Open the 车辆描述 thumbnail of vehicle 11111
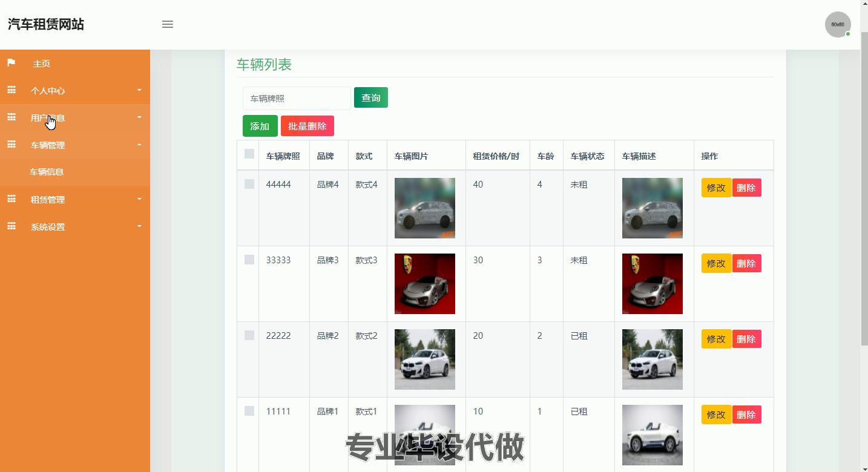This screenshot has height=472, width=868. 653,435
